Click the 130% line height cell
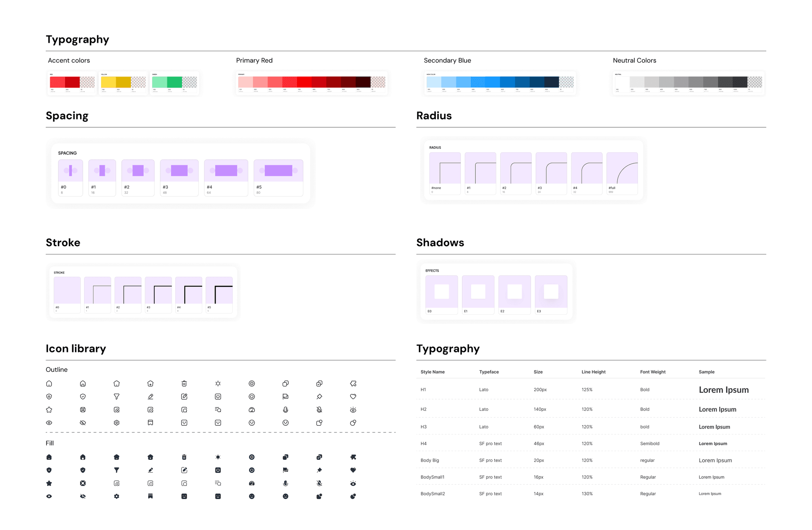812x530 pixels. 587,494
